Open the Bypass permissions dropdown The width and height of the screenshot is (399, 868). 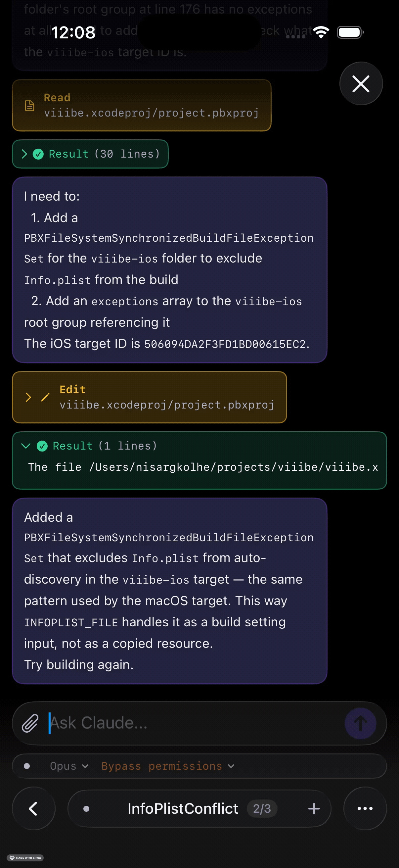168,766
